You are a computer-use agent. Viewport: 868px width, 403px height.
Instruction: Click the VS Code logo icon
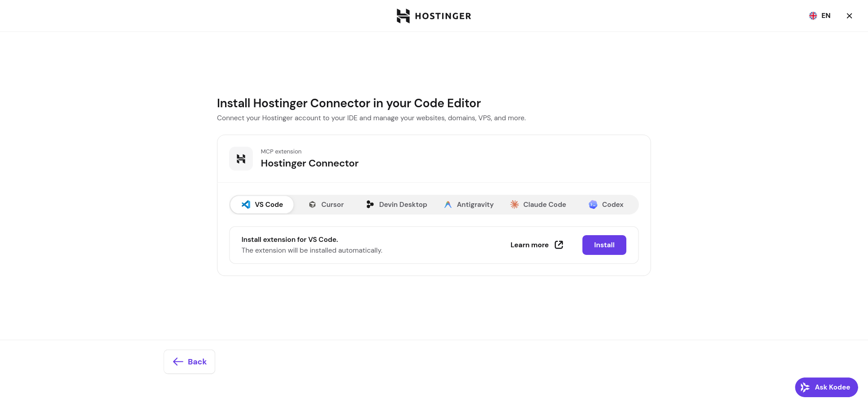[246, 205]
